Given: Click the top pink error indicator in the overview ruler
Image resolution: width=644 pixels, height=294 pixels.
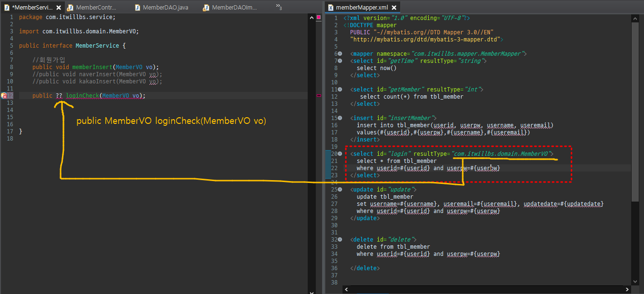Looking at the screenshot, I should point(319,18).
